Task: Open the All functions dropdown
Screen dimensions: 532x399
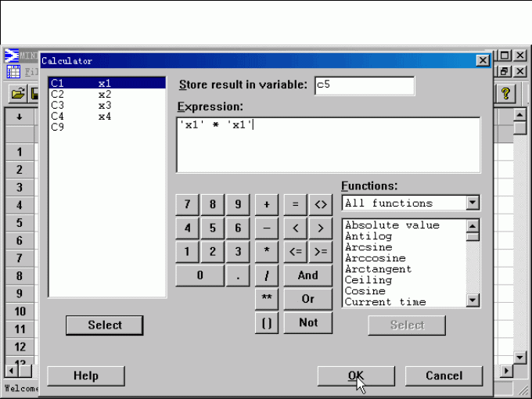Action: pos(473,203)
